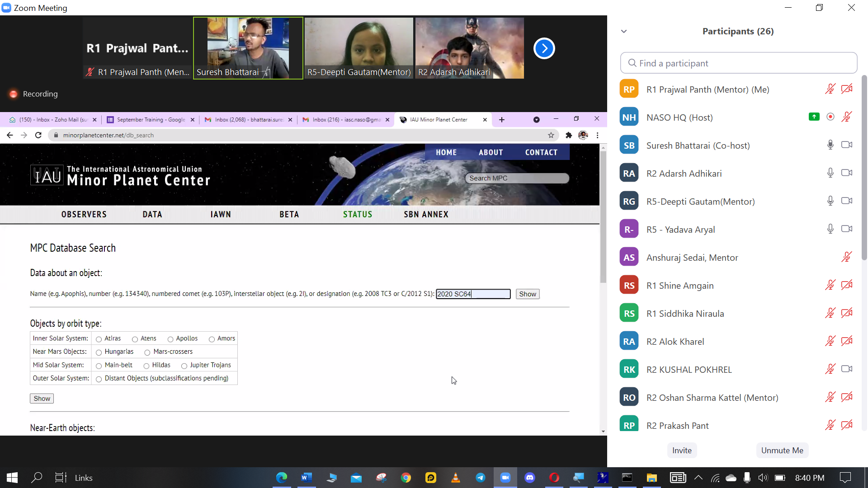868x488 pixels.
Task: Click R2 KUSHAL POKHREL's camera icon
Action: pos(847,369)
